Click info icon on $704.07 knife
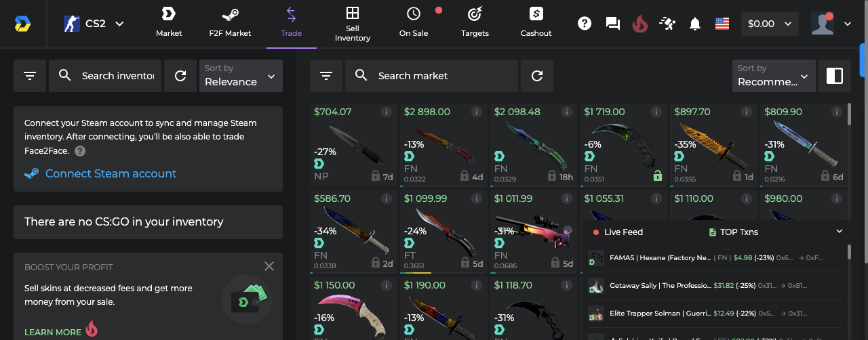 (x=387, y=112)
